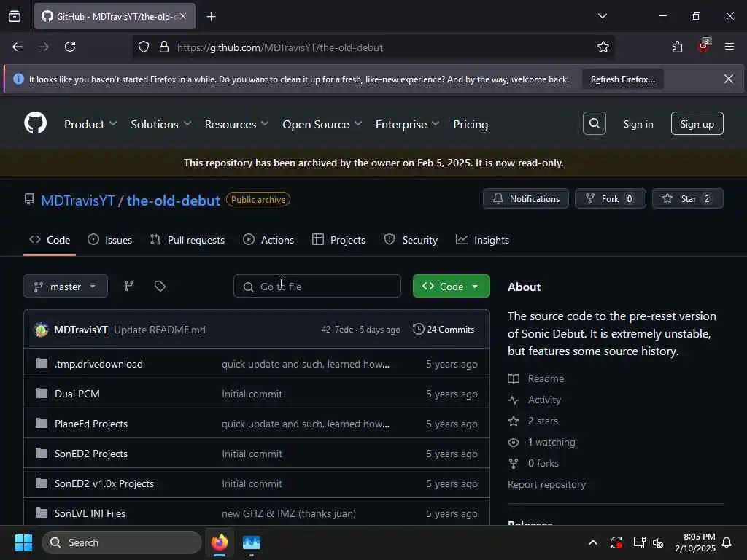Open the the-old-debut repository link
The width and height of the screenshot is (747, 560).
pyautogui.click(x=174, y=201)
